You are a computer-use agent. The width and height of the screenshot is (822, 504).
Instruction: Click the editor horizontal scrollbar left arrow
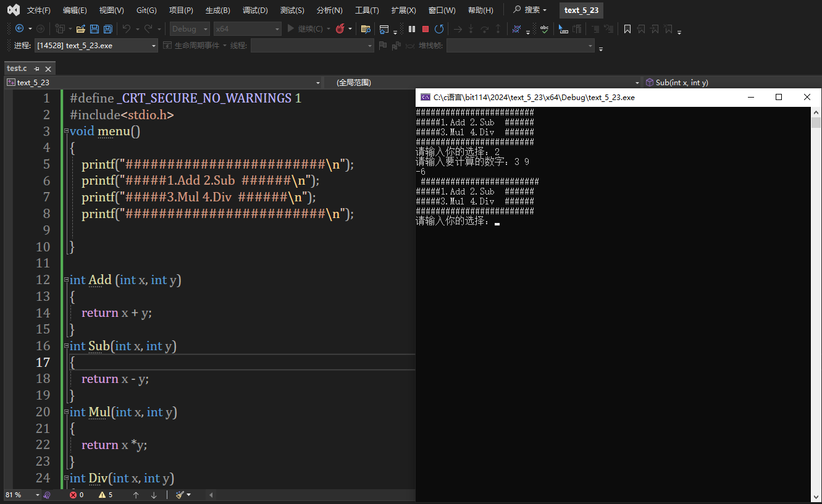tap(211, 495)
